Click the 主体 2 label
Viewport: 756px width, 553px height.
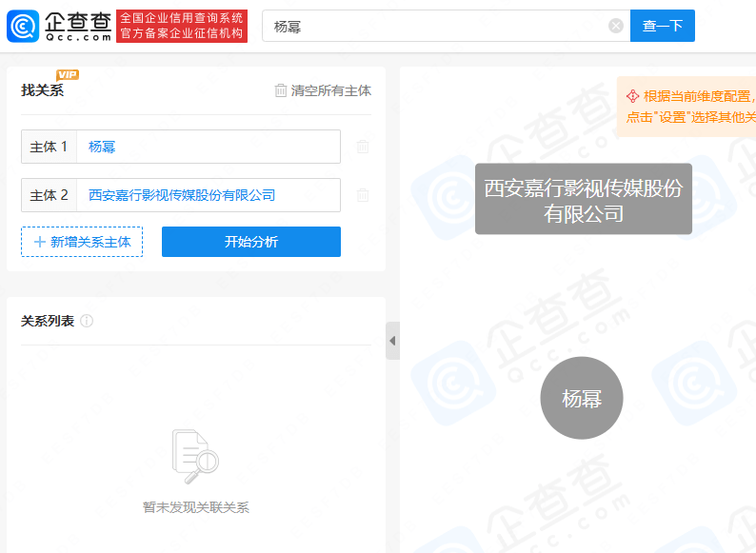49,195
